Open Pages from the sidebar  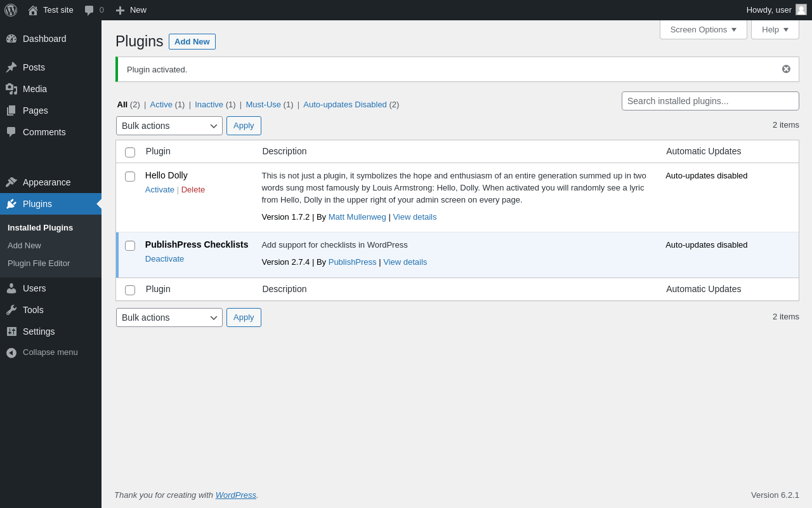tap(51, 110)
